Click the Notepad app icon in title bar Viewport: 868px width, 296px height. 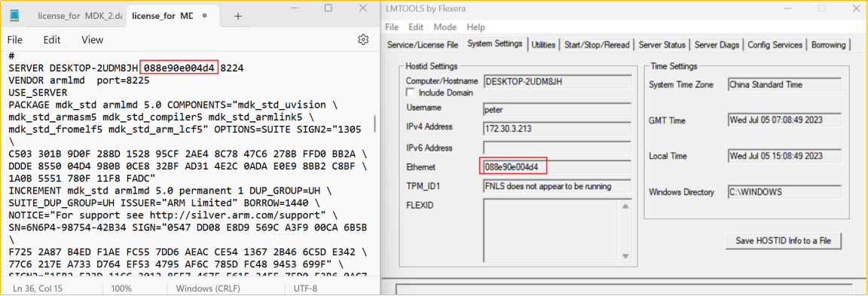(15, 16)
